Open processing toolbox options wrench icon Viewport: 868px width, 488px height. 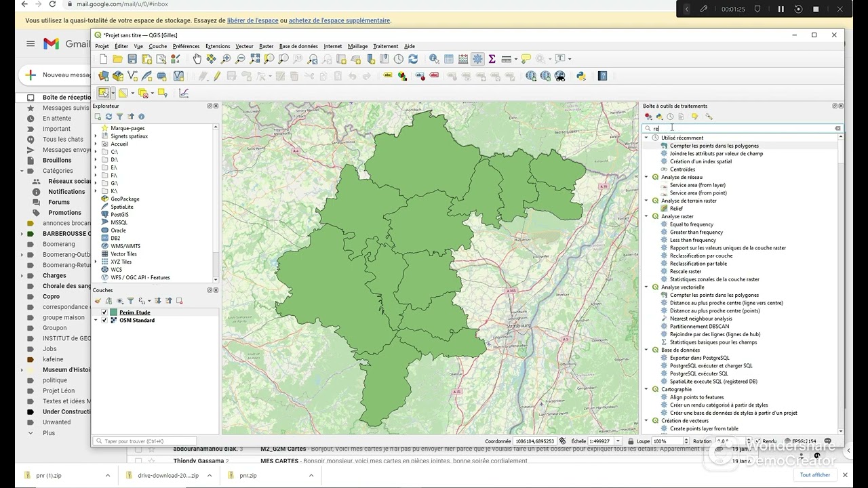coord(709,117)
